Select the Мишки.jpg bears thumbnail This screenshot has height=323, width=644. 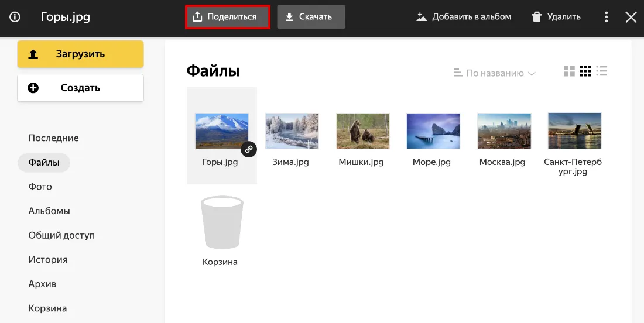[x=362, y=131]
